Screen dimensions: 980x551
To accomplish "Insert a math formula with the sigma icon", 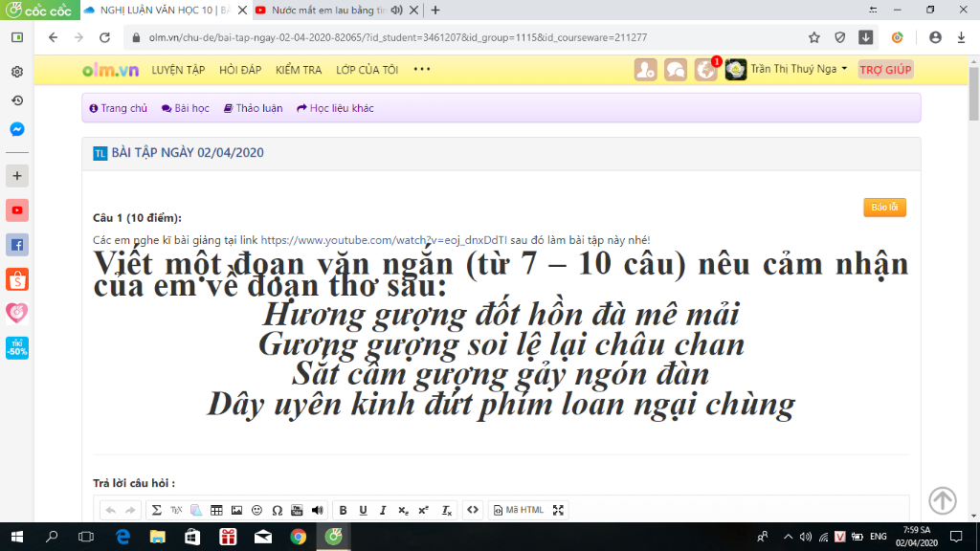I will click(157, 511).
